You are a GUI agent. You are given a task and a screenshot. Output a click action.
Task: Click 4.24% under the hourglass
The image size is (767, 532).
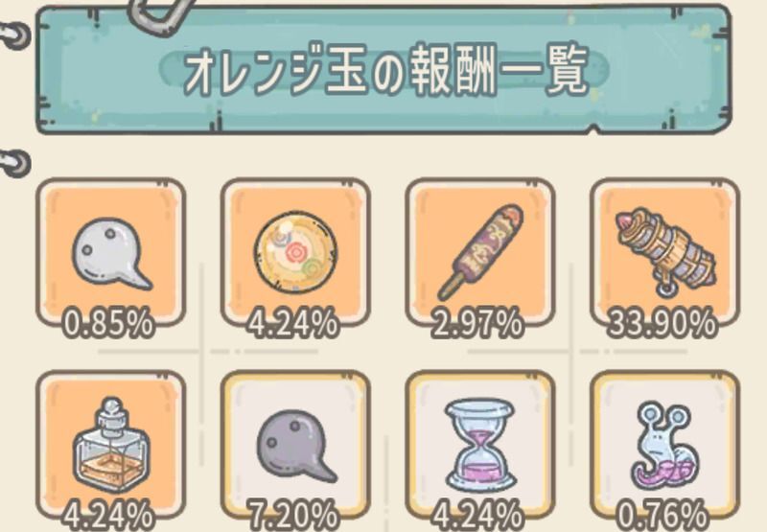pos(477,515)
